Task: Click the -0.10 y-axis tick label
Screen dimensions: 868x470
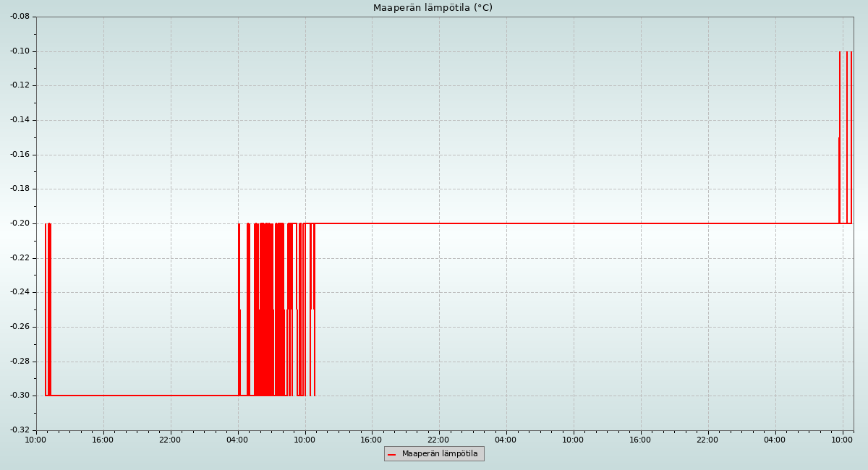Action: [x=20, y=51]
